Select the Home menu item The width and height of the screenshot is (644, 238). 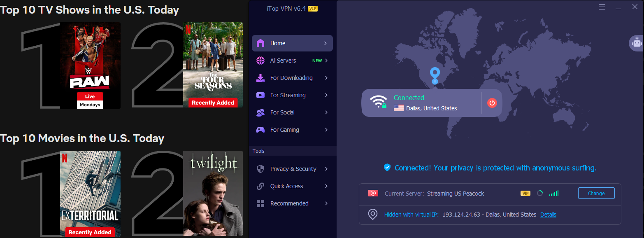pos(292,43)
